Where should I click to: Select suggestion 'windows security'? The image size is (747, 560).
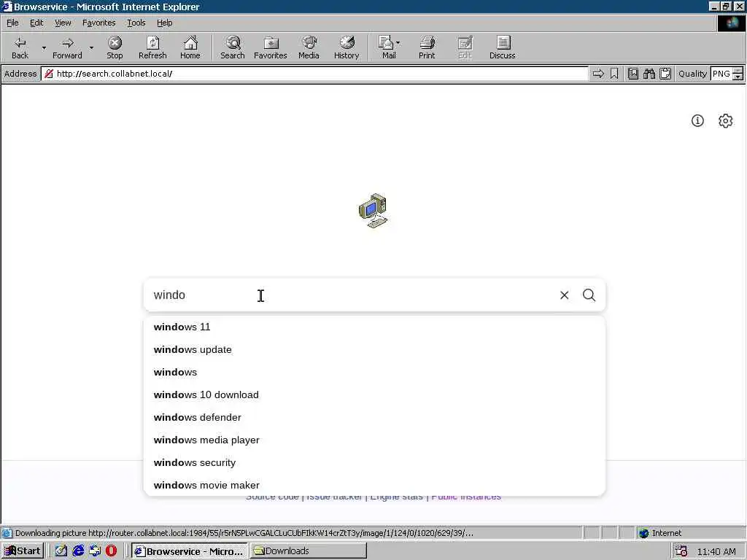pyautogui.click(x=374, y=463)
